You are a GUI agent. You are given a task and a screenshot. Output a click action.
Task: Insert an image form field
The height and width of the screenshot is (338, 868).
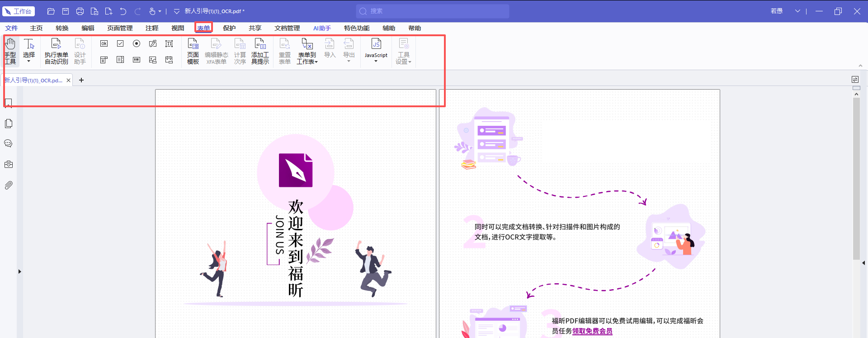[x=153, y=60]
